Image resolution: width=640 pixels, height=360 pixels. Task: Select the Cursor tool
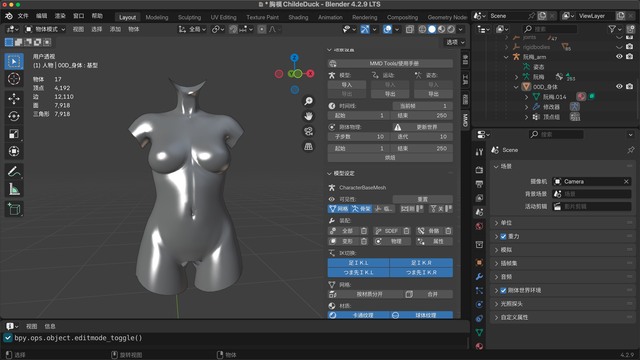[x=14, y=78]
